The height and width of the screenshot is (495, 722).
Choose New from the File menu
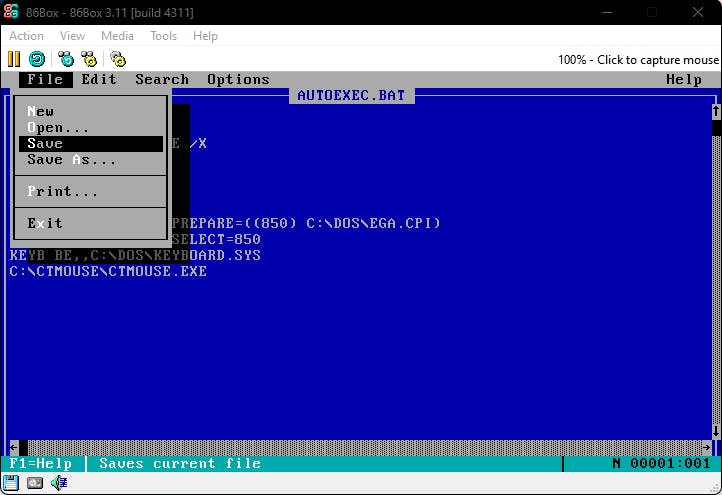pyautogui.click(x=91, y=111)
